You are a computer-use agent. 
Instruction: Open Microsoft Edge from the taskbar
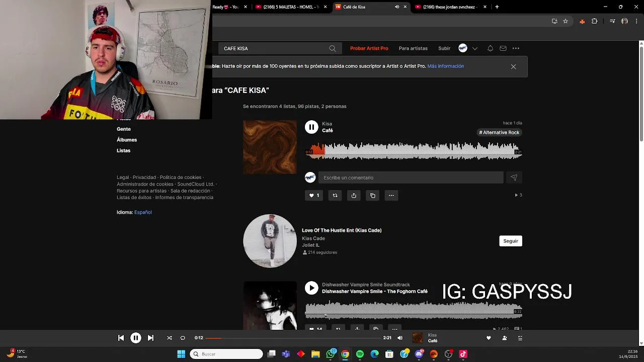tap(374, 354)
